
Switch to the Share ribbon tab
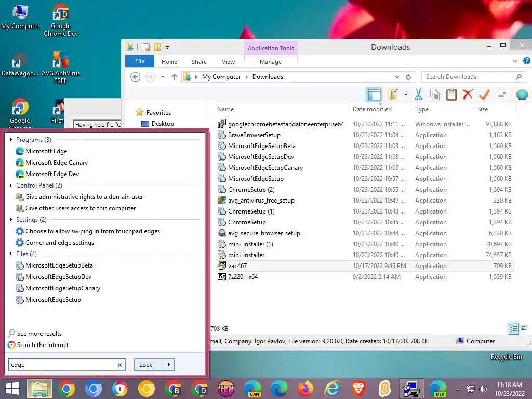[199, 62]
